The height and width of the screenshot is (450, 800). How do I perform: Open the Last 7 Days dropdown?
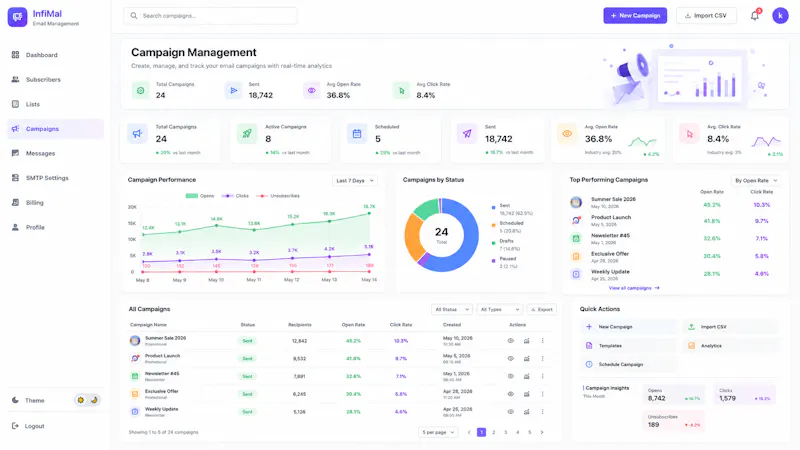pos(355,181)
